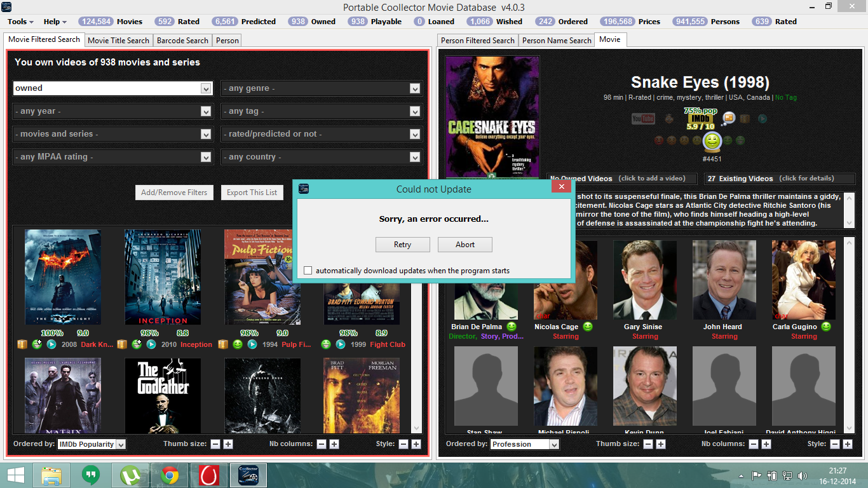The width and height of the screenshot is (868, 488).
Task: Switch to the Person Filtered Search tab
Action: (x=478, y=40)
